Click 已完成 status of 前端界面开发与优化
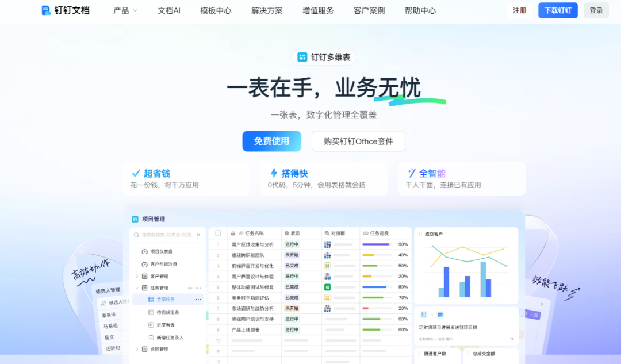Screen dimensions: 621x364 click(292, 266)
